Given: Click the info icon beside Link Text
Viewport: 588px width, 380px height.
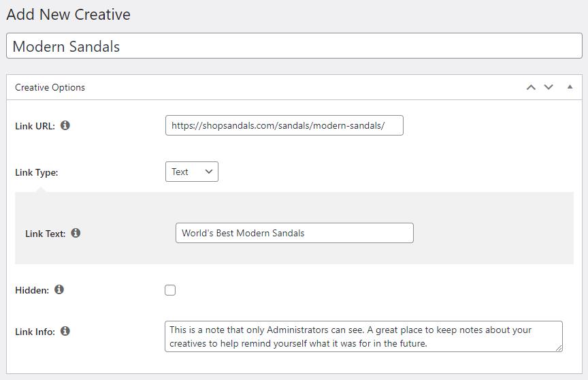Looking at the screenshot, I should [x=76, y=233].
